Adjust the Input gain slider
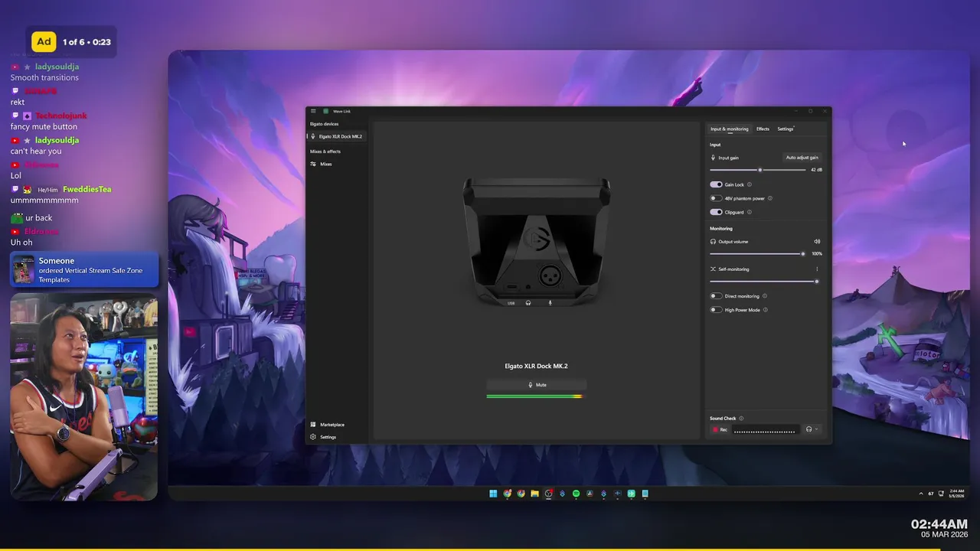 [758, 170]
